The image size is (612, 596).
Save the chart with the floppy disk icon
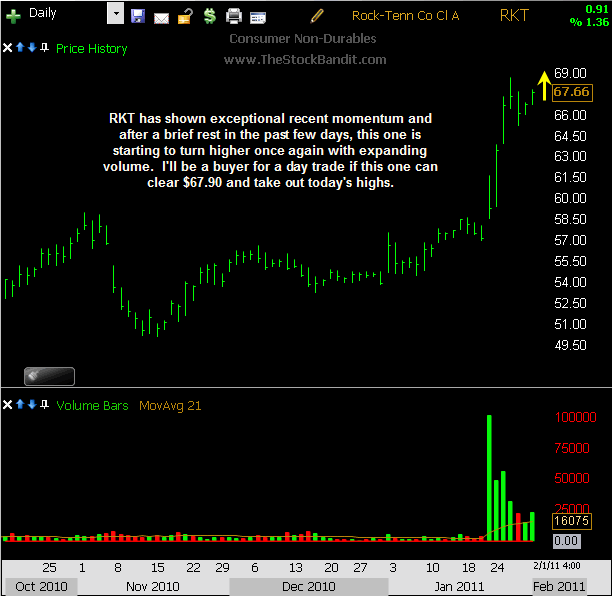tap(138, 16)
